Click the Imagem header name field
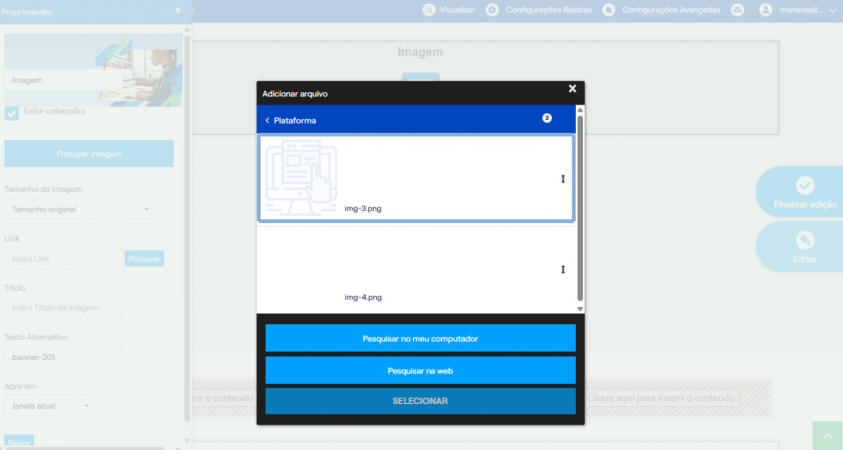This screenshot has height=450, width=843. (x=63, y=80)
